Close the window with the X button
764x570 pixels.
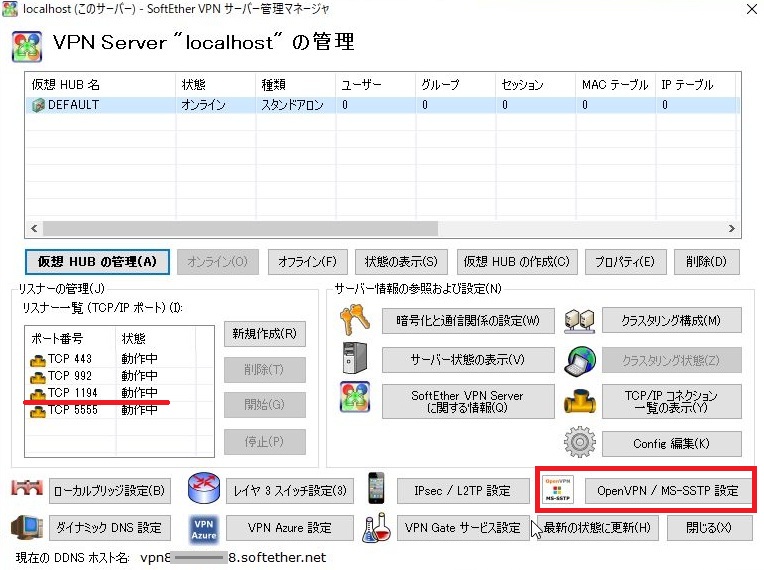(x=752, y=9)
